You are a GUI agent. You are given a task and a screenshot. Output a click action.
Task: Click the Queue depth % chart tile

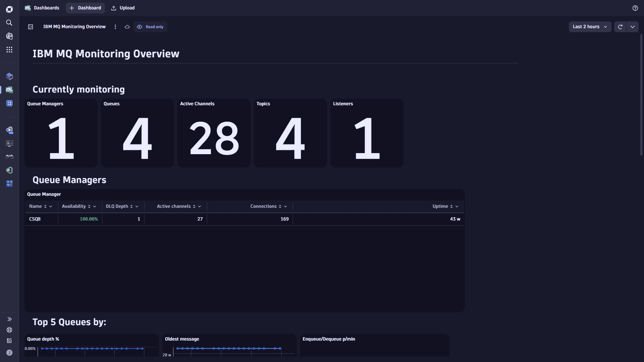point(92,345)
